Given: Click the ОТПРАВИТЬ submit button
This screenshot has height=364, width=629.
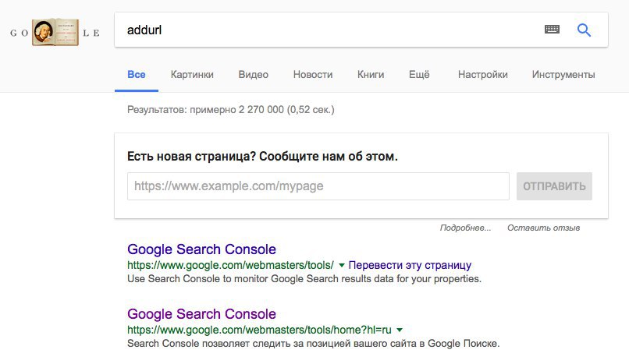Looking at the screenshot, I should tap(554, 186).
